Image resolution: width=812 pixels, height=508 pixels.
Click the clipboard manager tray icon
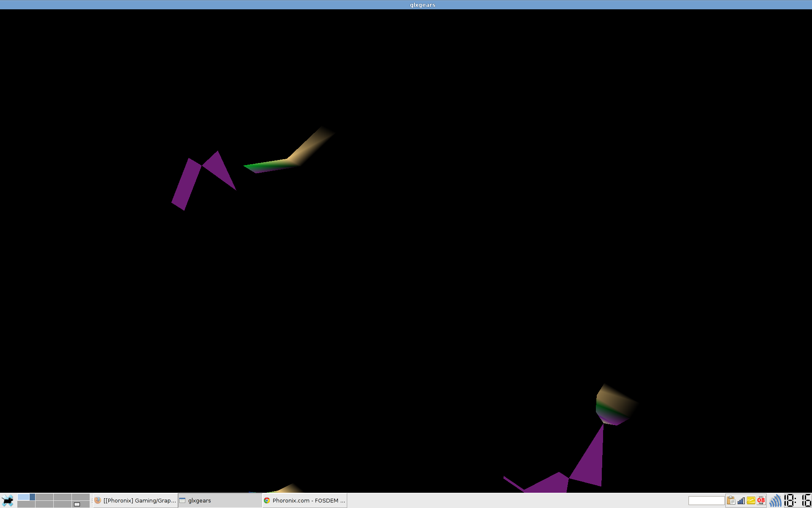click(x=731, y=500)
